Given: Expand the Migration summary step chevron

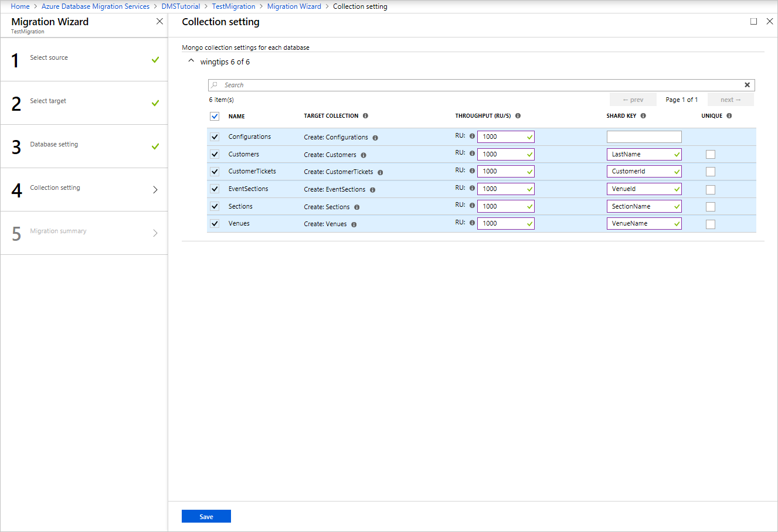Looking at the screenshot, I should [155, 233].
